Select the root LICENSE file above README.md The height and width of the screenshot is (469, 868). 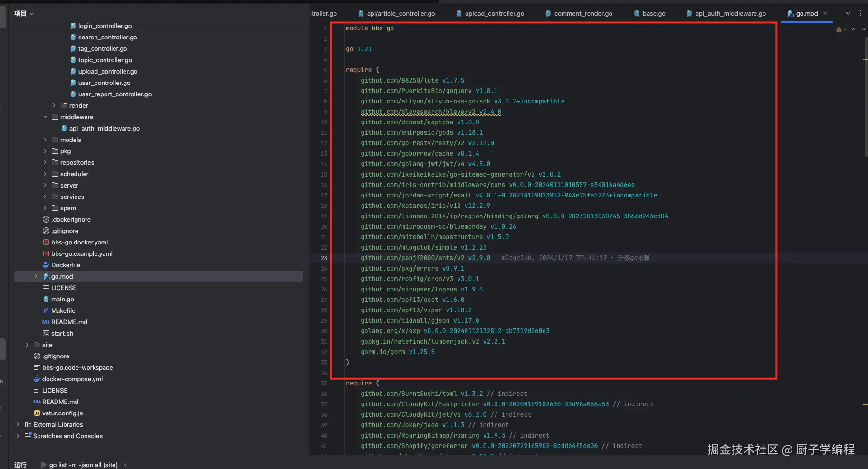click(55, 390)
